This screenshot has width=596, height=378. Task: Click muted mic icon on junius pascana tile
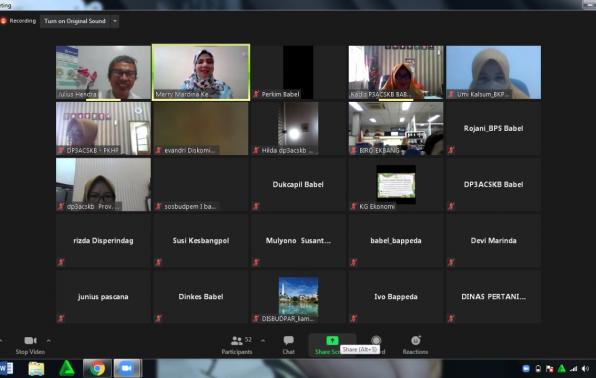pyautogui.click(x=61, y=318)
